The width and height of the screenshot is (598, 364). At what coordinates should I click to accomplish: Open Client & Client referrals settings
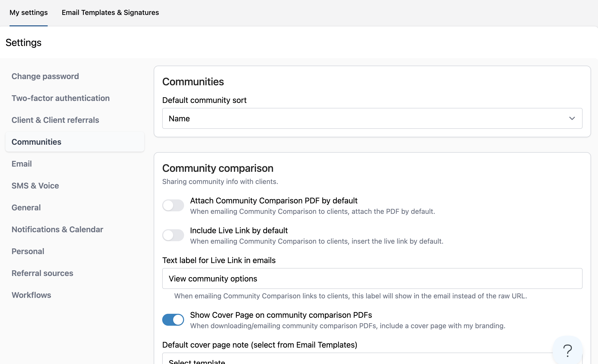55,120
